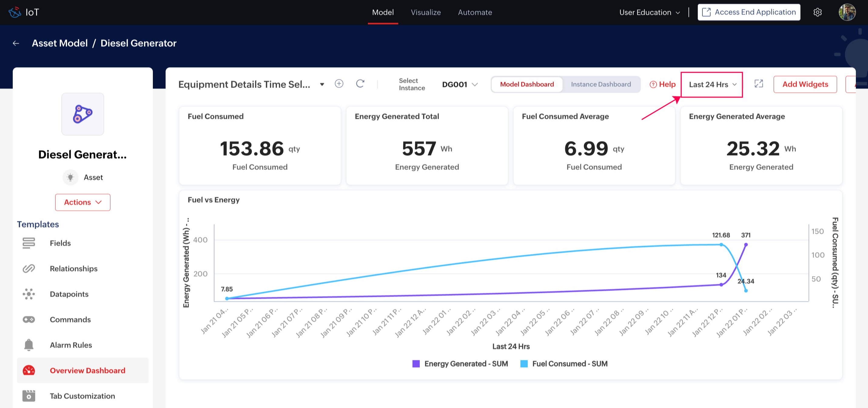This screenshot has height=408, width=868.
Task: Click the Diesel Generator asset thumbnail
Action: [82, 114]
